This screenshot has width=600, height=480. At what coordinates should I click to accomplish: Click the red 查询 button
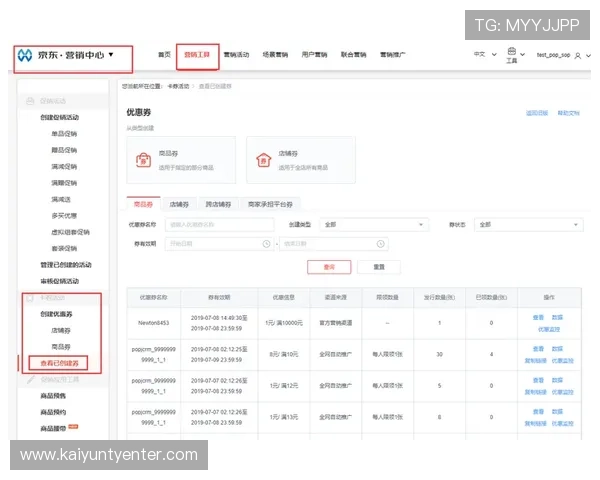point(329,267)
